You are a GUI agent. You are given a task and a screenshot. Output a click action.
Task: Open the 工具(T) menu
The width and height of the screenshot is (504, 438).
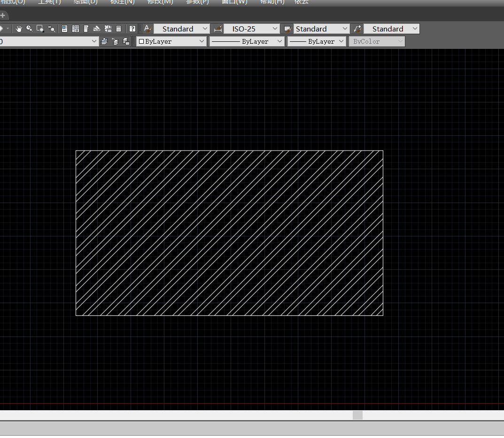click(x=49, y=1)
